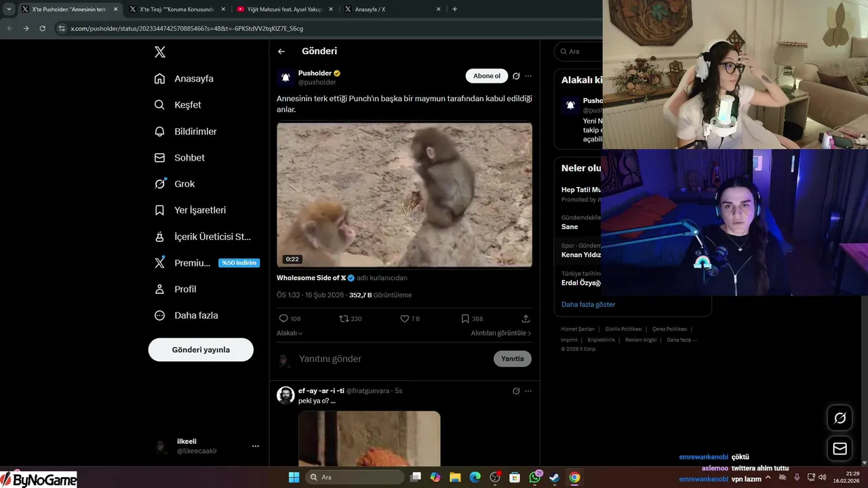
Task: Open Gizlilik Politikası footer link
Action: [623, 329]
